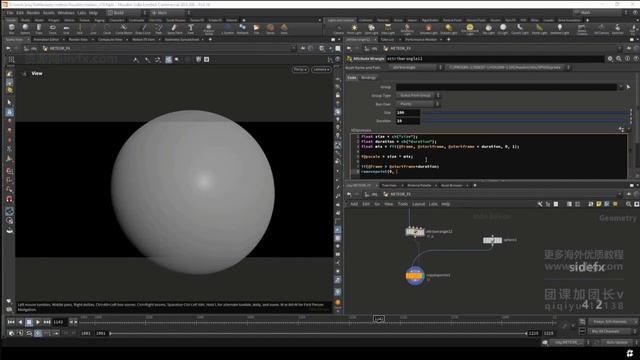Viewport: 640px width, 360px height.
Task: Click the play reverse button
Action: (20, 322)
